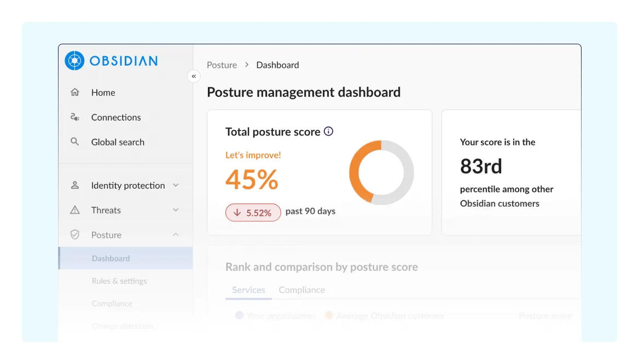The height and width of the screenshot is (364, 639).
Task: Click the breadcrumb chevron separator
Action: click(x=247, y=64)
